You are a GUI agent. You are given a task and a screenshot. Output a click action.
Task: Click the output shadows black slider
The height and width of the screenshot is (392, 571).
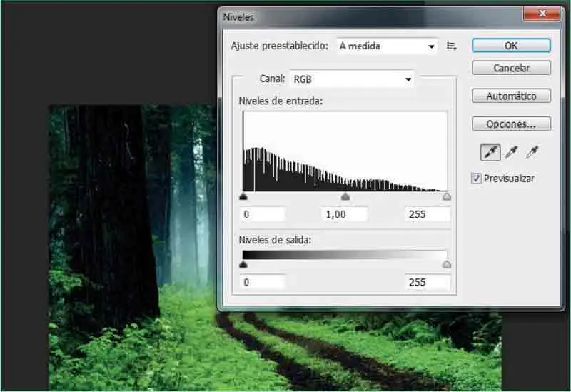point(243,264)
